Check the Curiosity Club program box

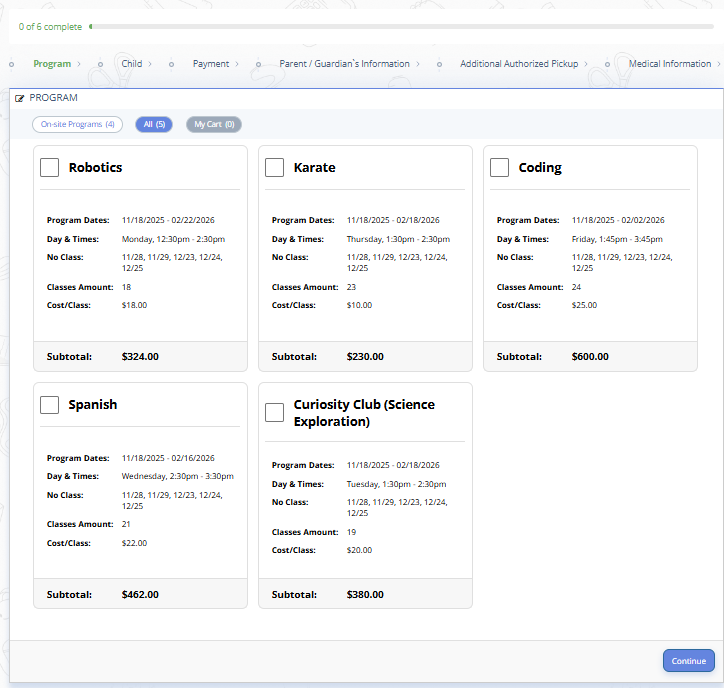coord(274,413)
